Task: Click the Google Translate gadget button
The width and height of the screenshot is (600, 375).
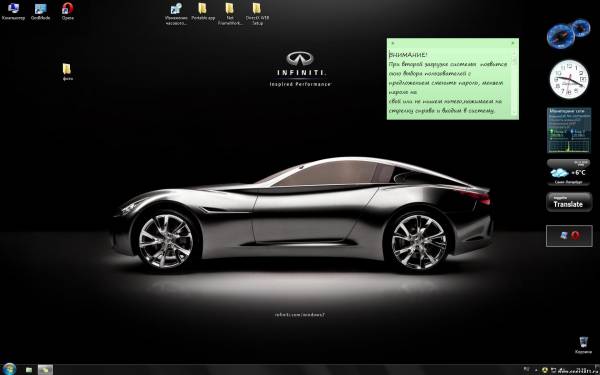Action: 569,202
